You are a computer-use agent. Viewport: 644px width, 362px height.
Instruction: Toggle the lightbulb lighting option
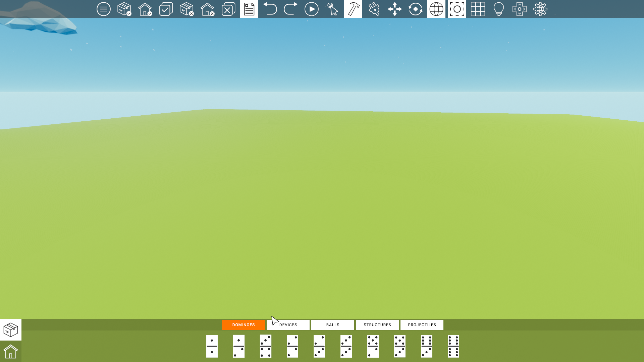click(x=499, y=9)
